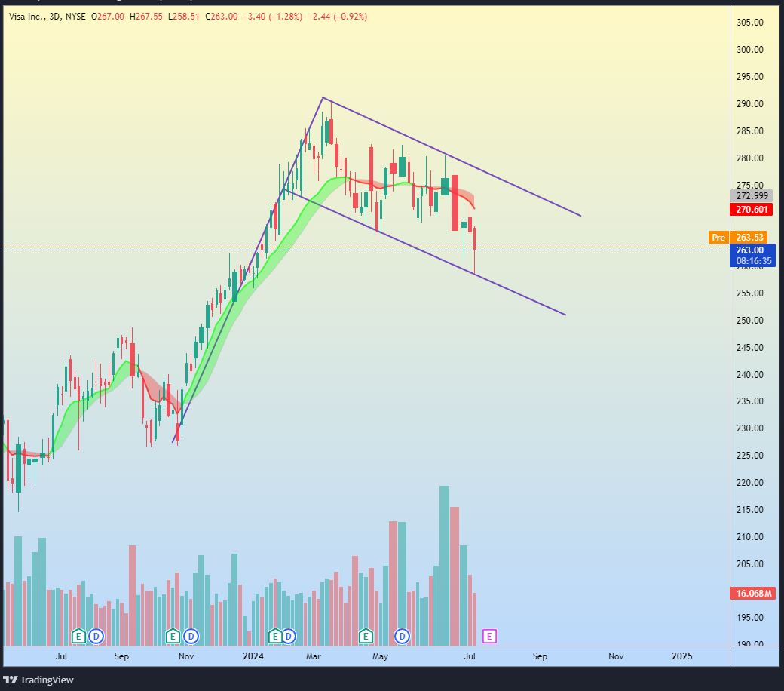This screenshot has height=691, width=784.
Task: Click the 2024 label on the time axis
Action: 253,656
